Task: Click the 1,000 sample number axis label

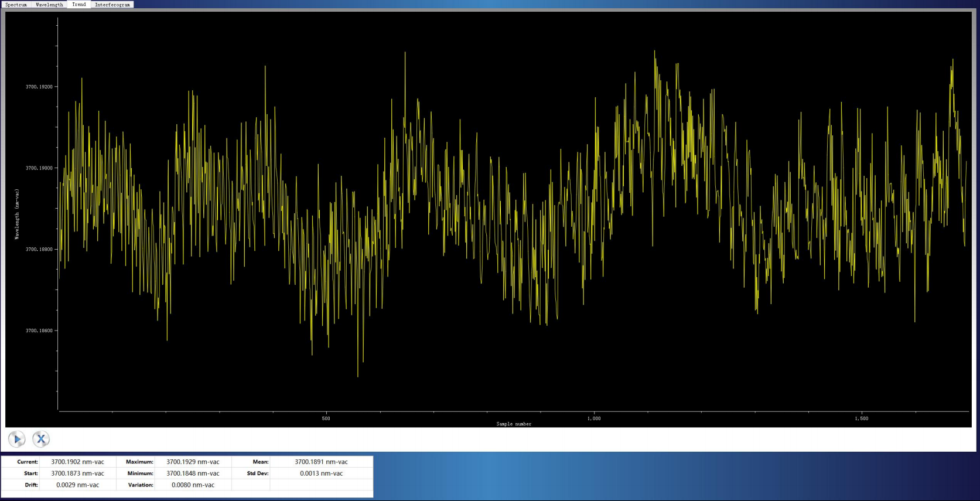Action: tap(594, 418)
